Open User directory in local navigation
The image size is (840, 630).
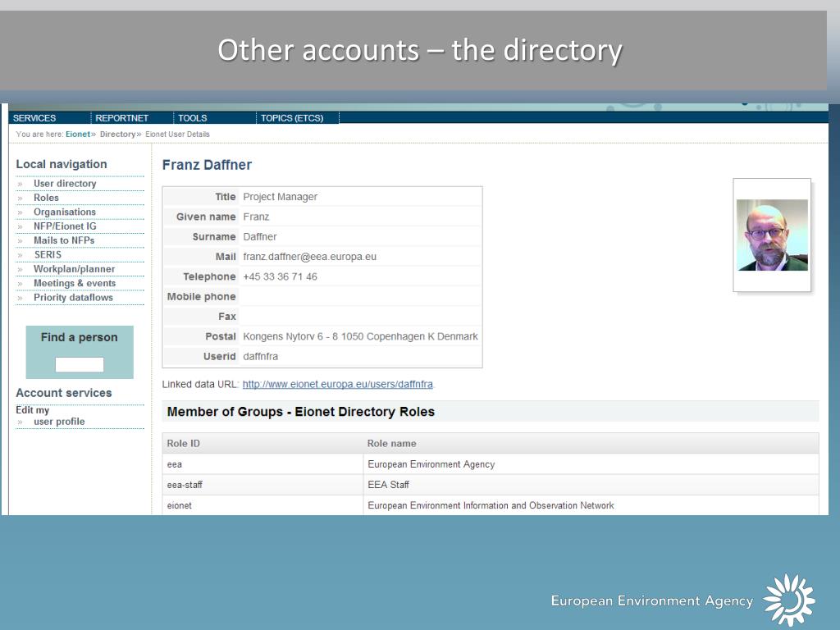(x=65, y=183)
